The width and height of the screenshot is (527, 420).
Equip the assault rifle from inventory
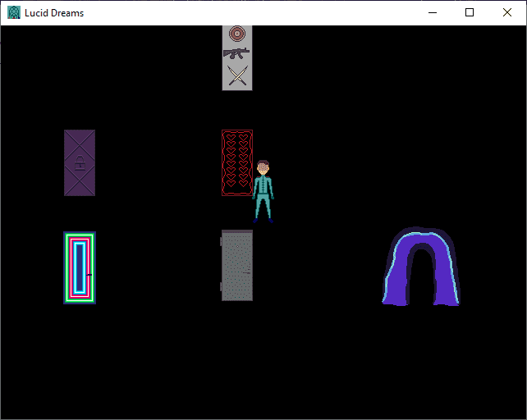pyautogui.click(x=236, y=53)
